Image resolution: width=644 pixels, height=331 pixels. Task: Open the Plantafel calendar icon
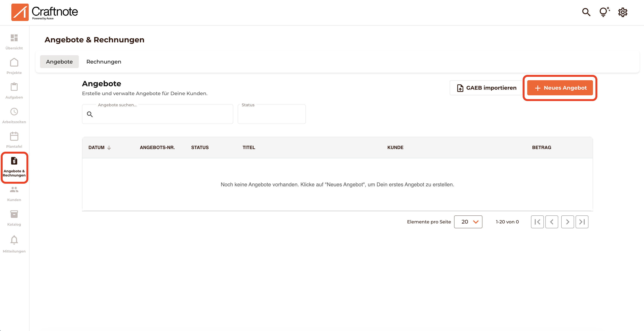click(x=14, y=136)
